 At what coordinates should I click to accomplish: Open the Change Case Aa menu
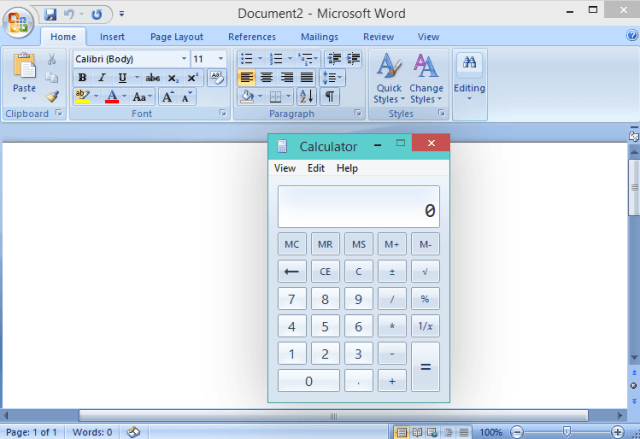pyautogui.click(x=142, y=97)
